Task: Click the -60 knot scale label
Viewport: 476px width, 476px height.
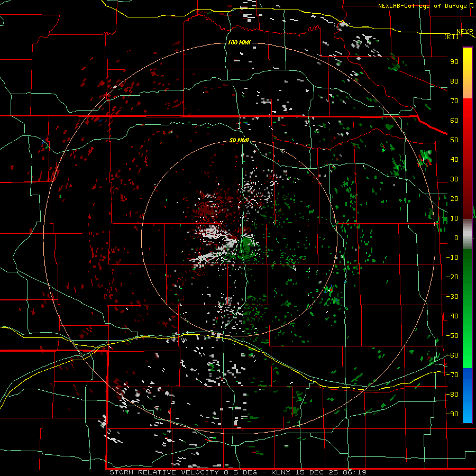Action: tap(452, 355)
